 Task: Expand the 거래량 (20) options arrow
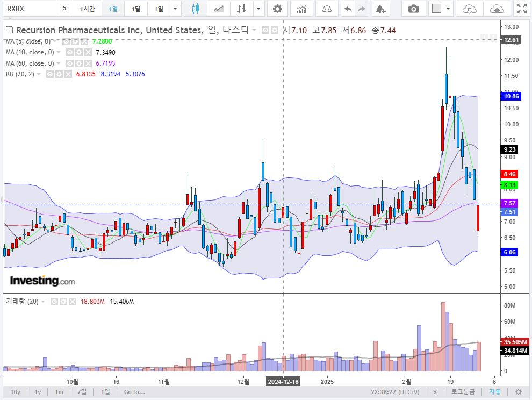[x=43, y=302]
